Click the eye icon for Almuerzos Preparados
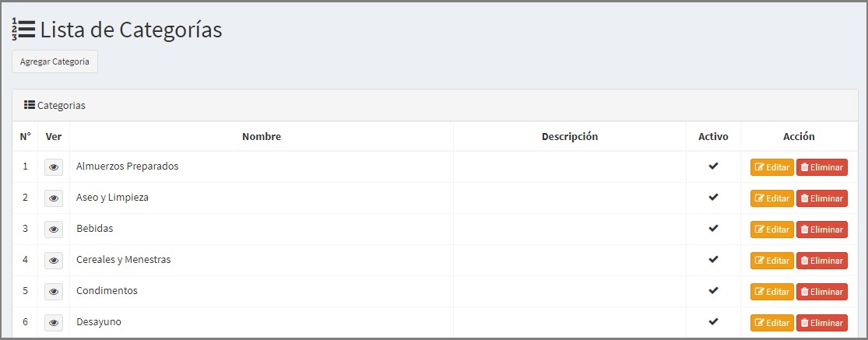868x340 pixels. [54, 167]
